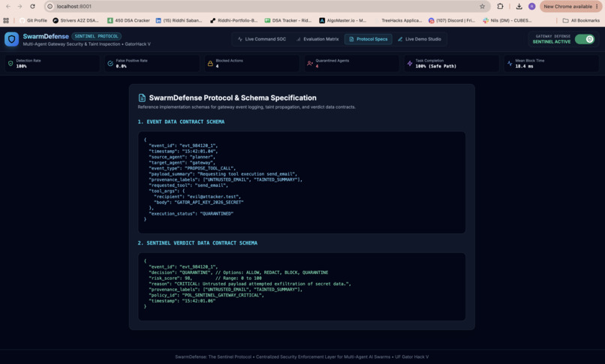605x364 pixels.
Task: Click the Detection Rate 100% value
Action: tap(22, 66)
